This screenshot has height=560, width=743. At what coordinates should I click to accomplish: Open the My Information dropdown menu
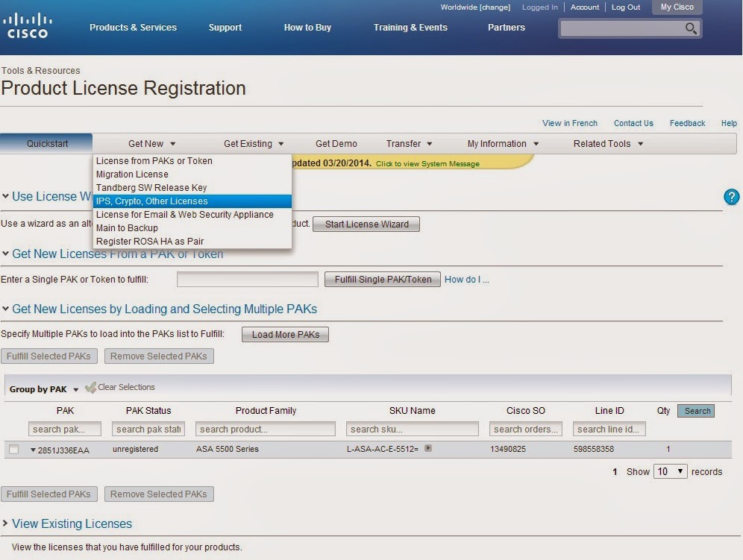click(x=503, y=144)
